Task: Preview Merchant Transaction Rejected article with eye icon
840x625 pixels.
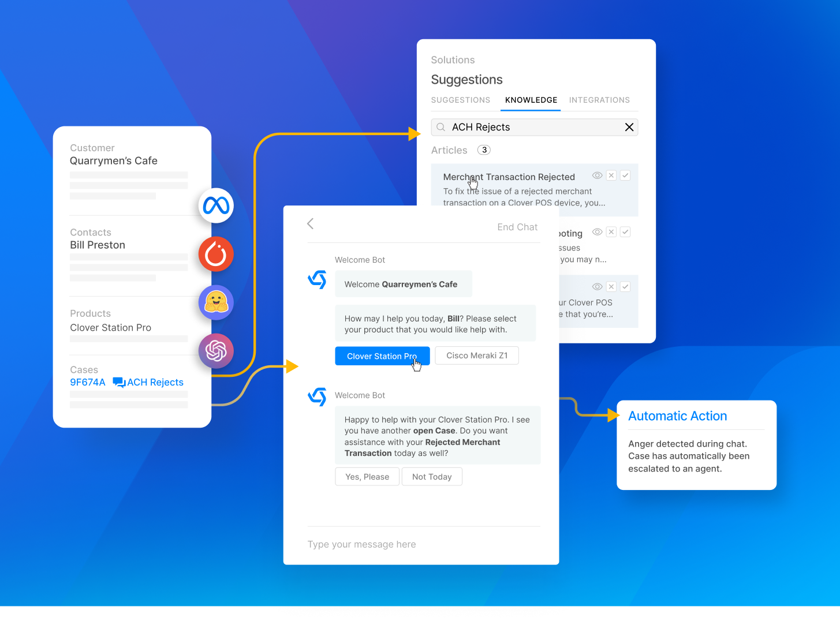Action: coord(598,175)
